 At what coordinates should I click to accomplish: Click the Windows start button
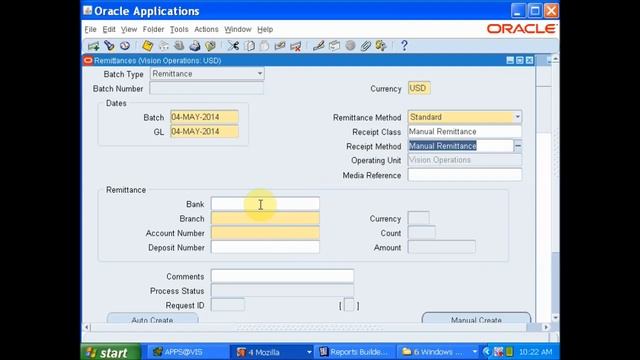click(x=110, y=352)
